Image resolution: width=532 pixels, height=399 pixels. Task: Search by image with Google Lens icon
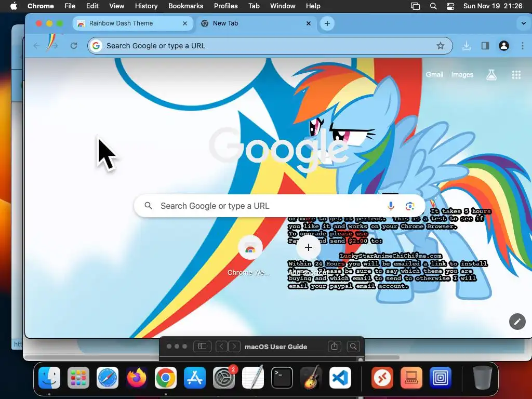click(410, 206)
